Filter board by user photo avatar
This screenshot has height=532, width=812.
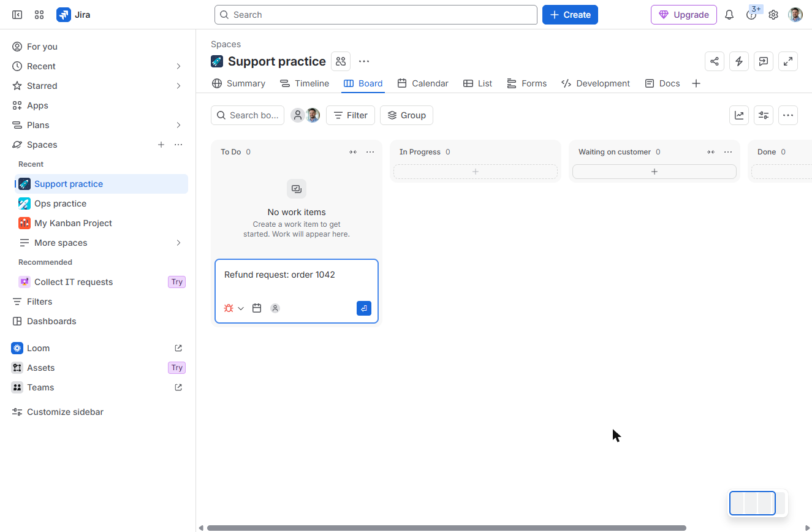(313, 115)
